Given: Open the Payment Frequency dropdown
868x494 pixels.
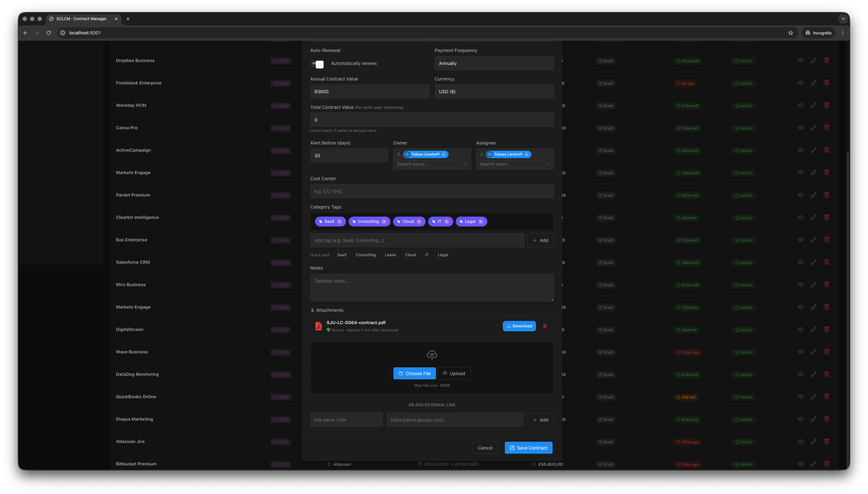Looking at the screenshot, I should [x=493, y=63].
